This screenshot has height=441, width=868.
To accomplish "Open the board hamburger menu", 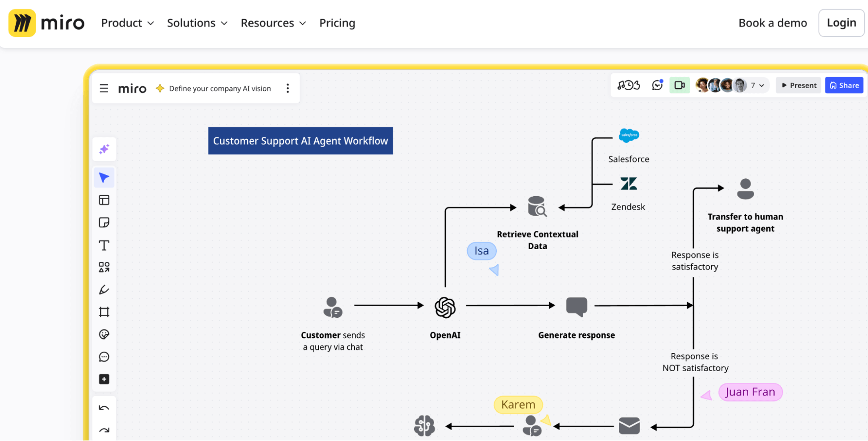I will coord(104,89).
